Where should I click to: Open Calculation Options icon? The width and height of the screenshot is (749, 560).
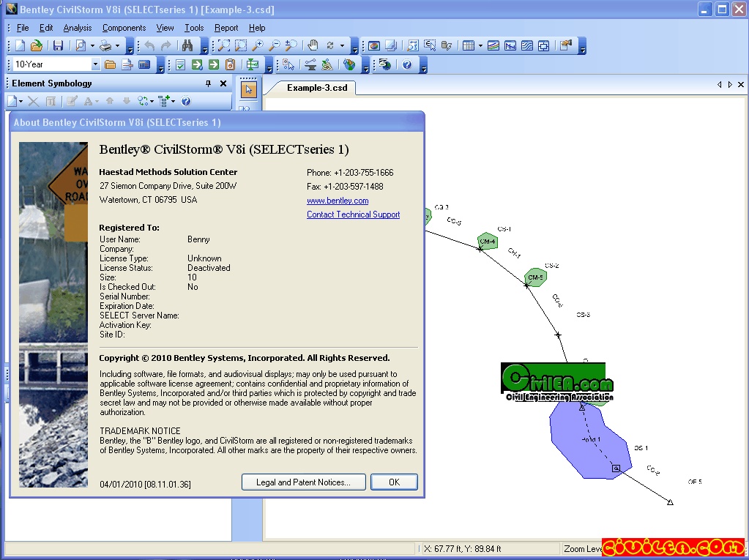(144, 64)
